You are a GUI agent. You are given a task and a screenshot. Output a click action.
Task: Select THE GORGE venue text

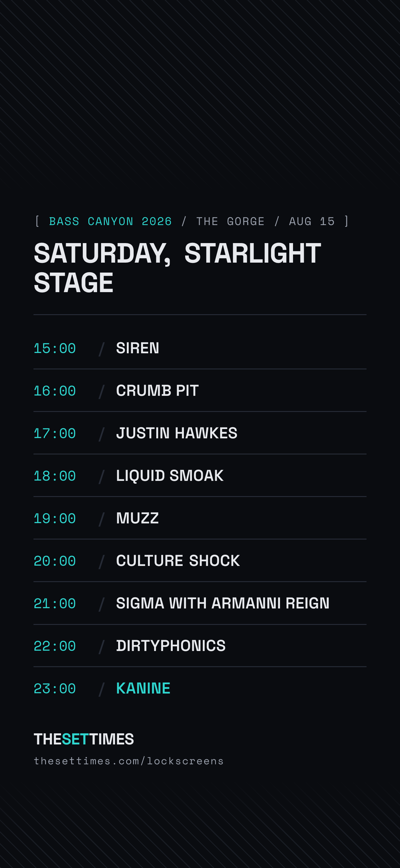230,221
